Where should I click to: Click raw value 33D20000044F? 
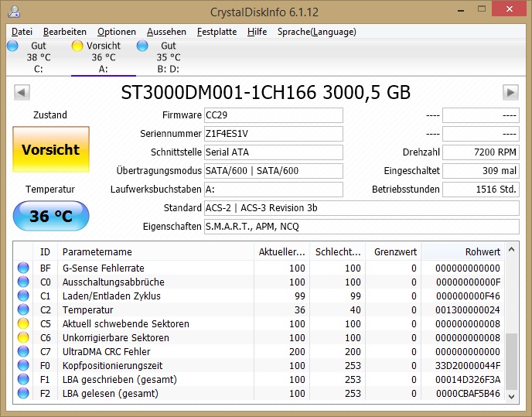[468, 366]
